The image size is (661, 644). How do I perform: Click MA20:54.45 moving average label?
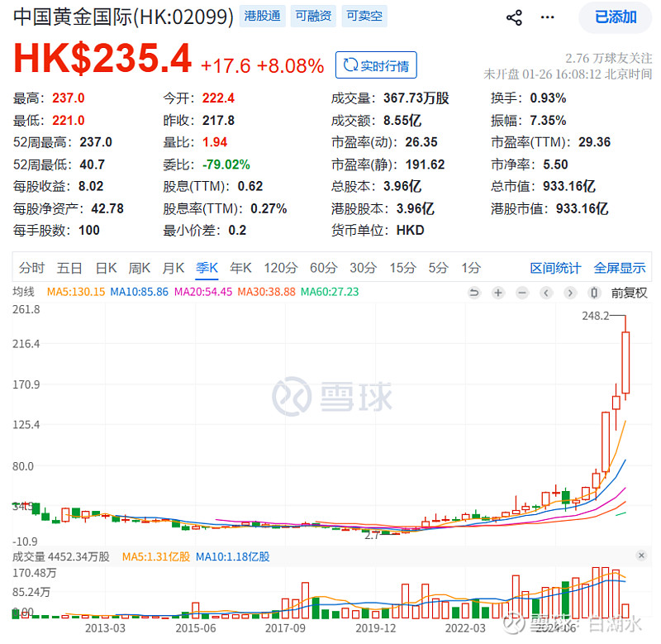(203, 292)
